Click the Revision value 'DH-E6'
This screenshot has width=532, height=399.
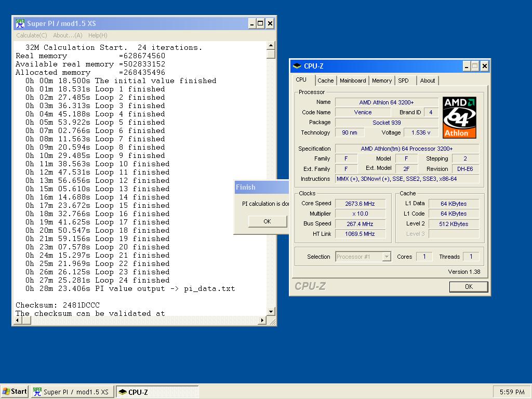(x=465, y=169)
